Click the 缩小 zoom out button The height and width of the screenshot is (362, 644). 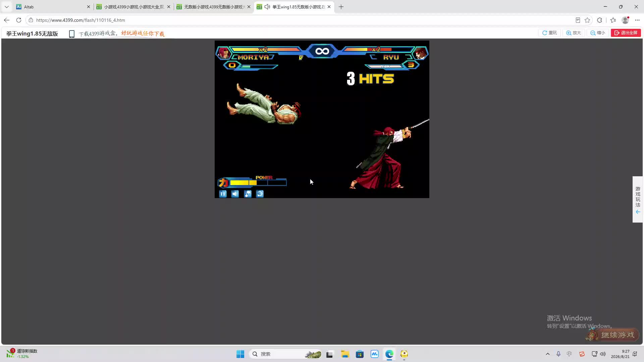(x=598, y=33)
